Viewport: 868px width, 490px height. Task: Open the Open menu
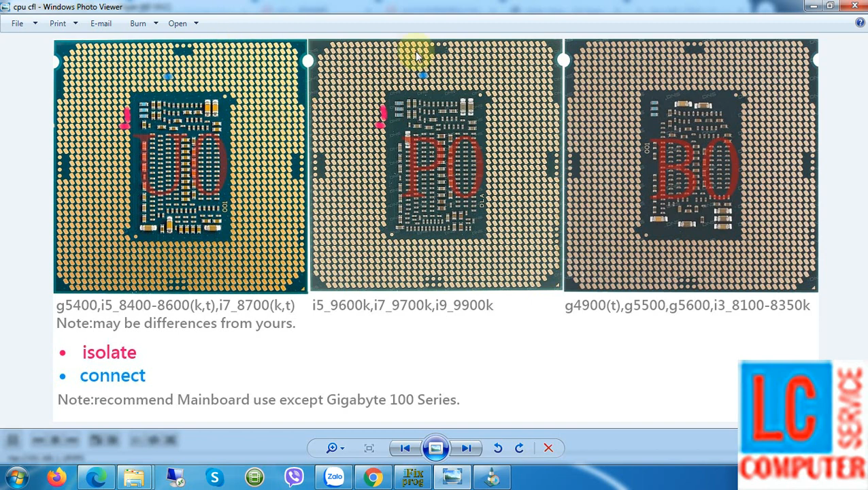(178, 23)
